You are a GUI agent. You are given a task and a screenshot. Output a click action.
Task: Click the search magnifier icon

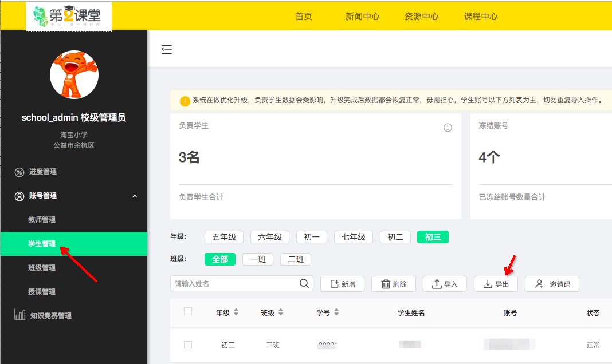coord(305,283)
